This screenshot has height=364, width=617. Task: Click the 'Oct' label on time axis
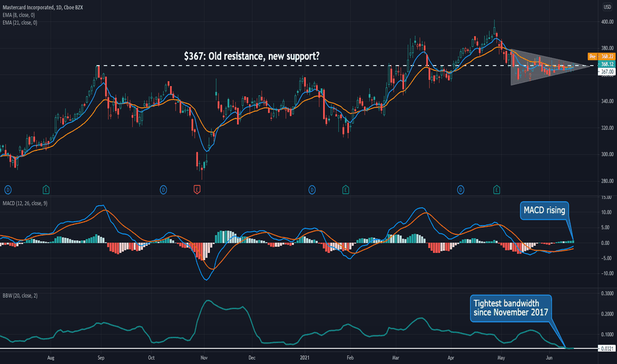pos(151,357)
